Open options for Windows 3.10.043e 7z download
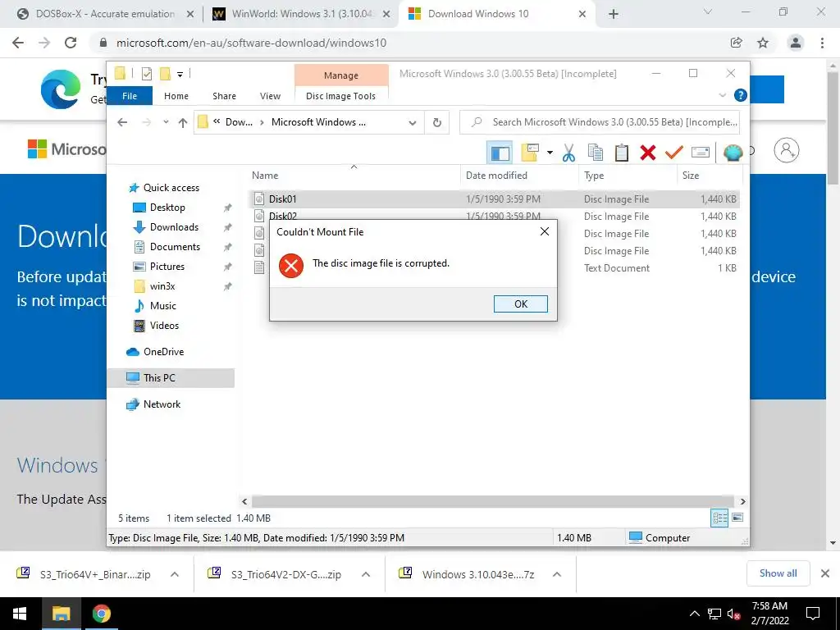This screenshot has width=840, height=630. 557,574
